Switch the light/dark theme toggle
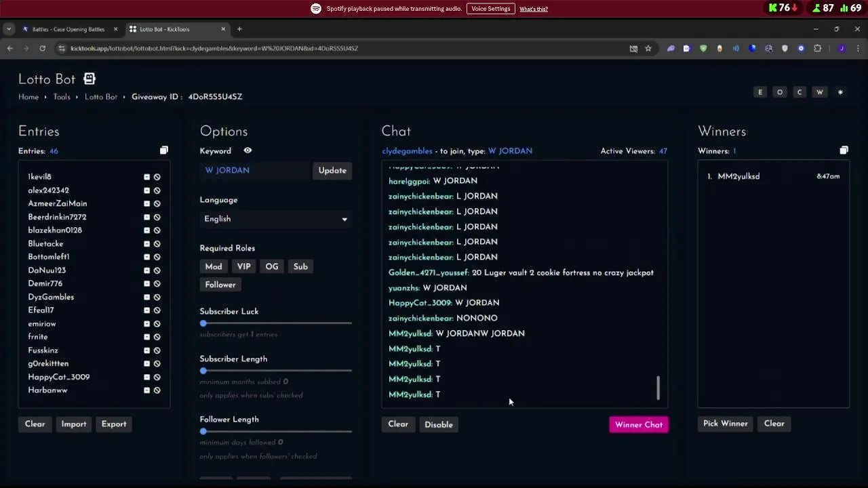Viewport: 868px width, 488px height. (x=840, y=92)
